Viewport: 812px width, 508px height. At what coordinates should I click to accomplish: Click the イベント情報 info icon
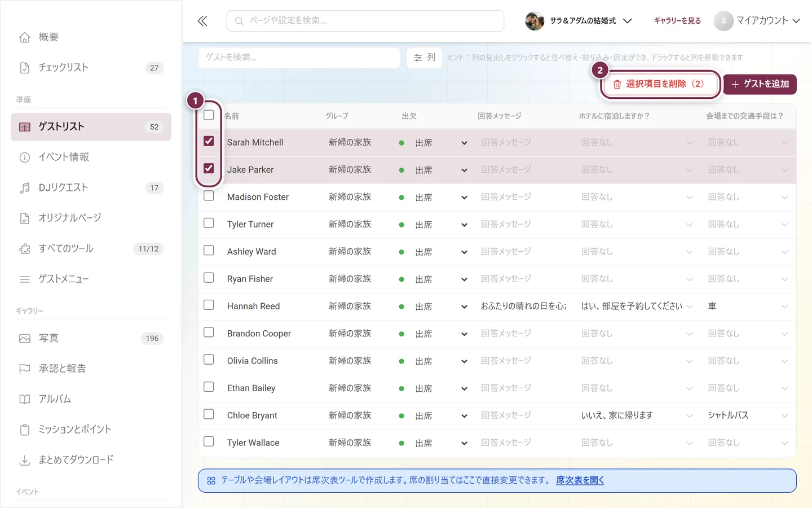point(25,157)
